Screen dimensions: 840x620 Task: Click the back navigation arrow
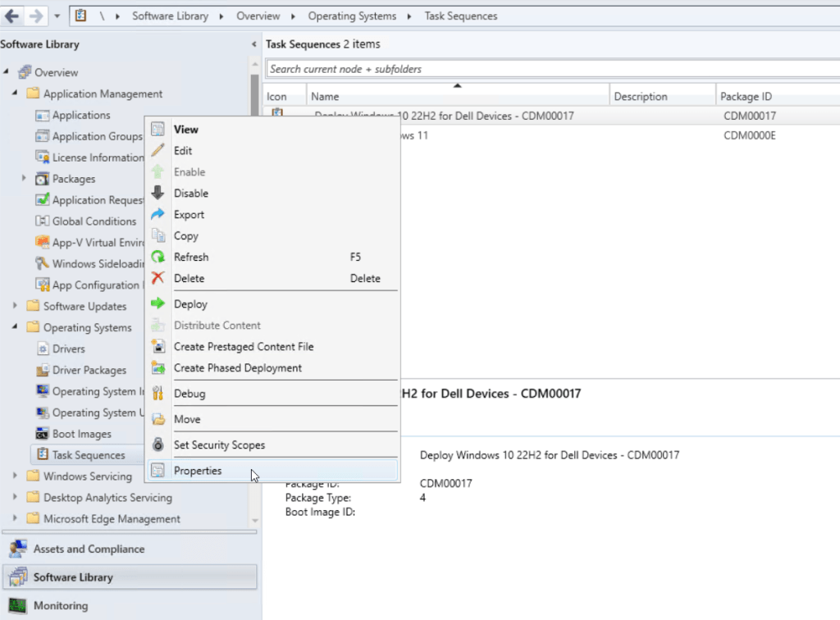(x=12, y=16)
